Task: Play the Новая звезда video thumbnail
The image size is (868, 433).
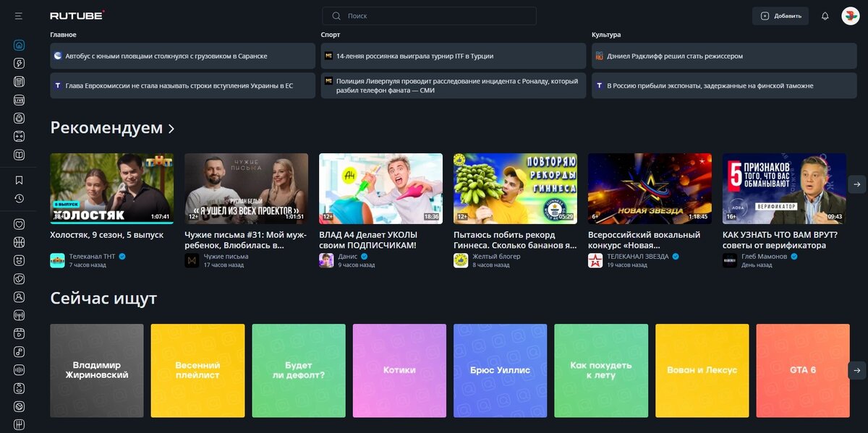Action: (650, 188)
